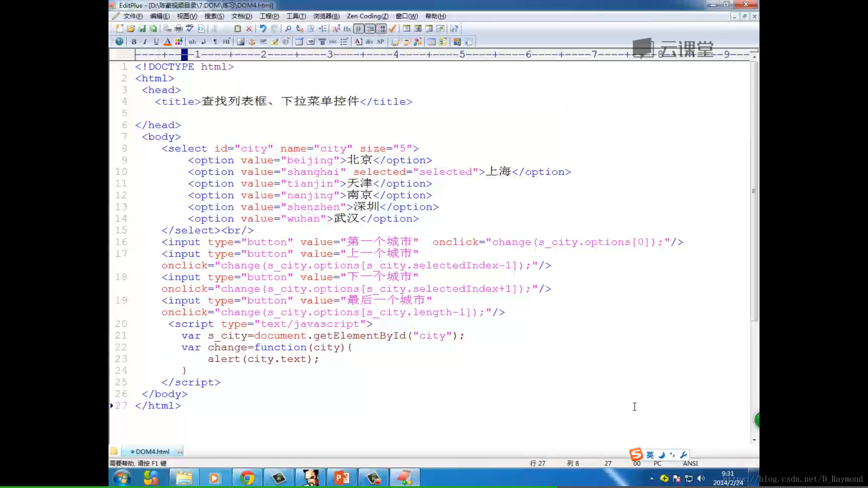Image resolution: width=868 pixels, height=488 pixels.
Task: Open Windows Explorer from taskbar
Action: tap(184, 478)
